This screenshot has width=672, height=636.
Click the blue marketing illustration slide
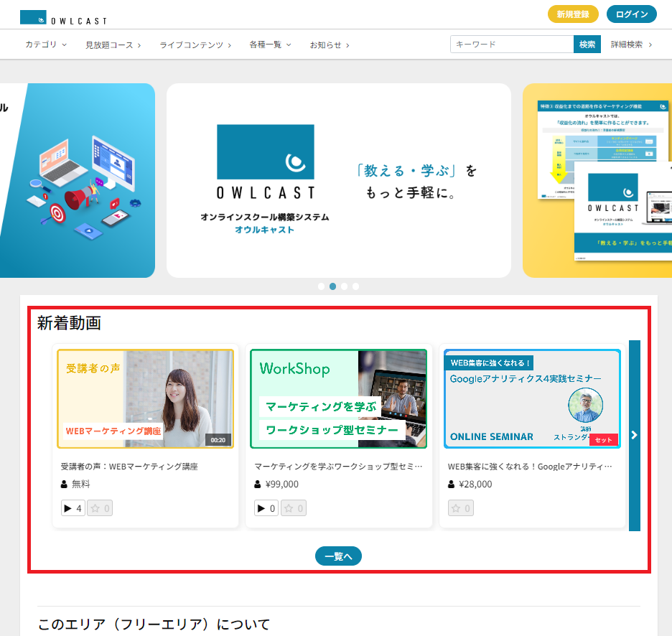78,180
